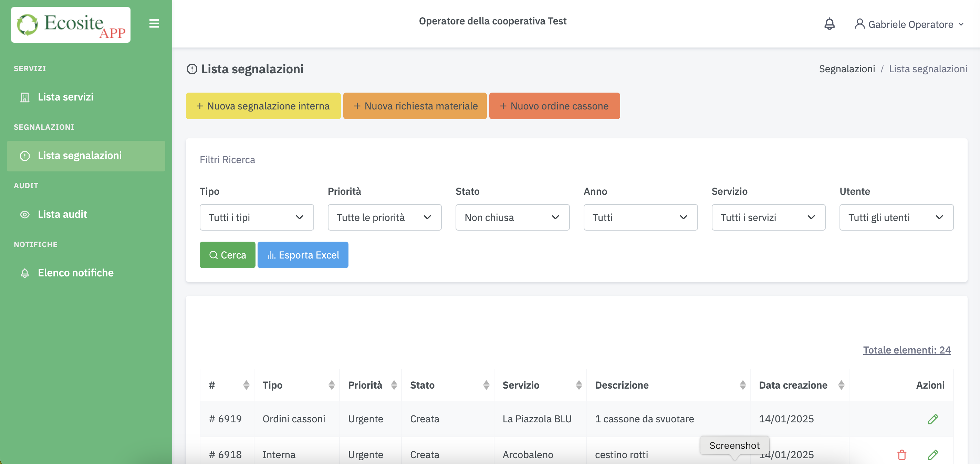Create a Nuova segnalazione interna

tap(263, 106)
